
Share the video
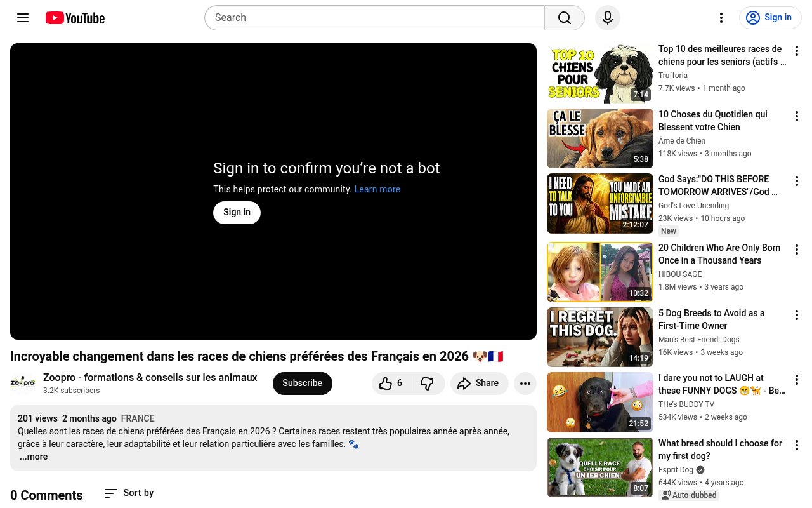point(479,383)
